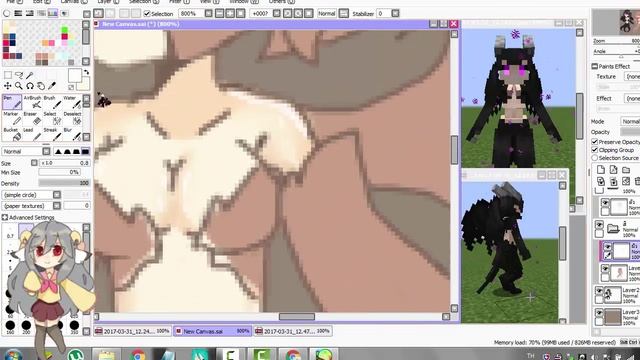This screenshot has height=360, width=640.
Task: Activate the hand pan tool
Action: tap(41, 86)
